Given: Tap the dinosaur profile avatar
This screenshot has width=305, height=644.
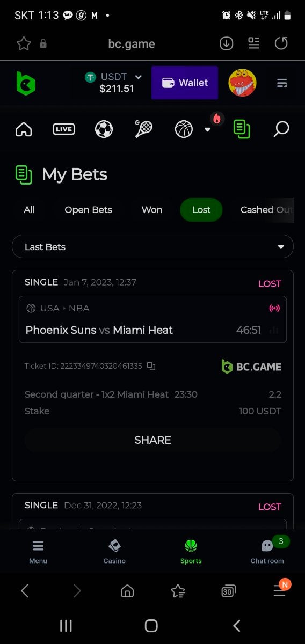Looking at the screenshot, I should tap(242, 83).
